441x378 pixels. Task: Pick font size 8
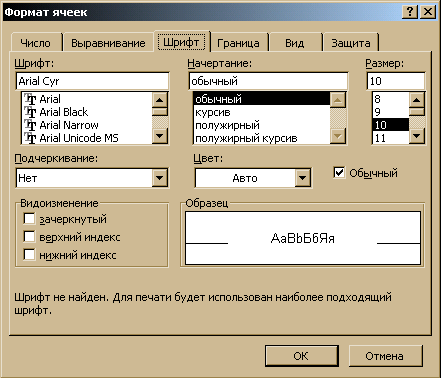point(390,99)
